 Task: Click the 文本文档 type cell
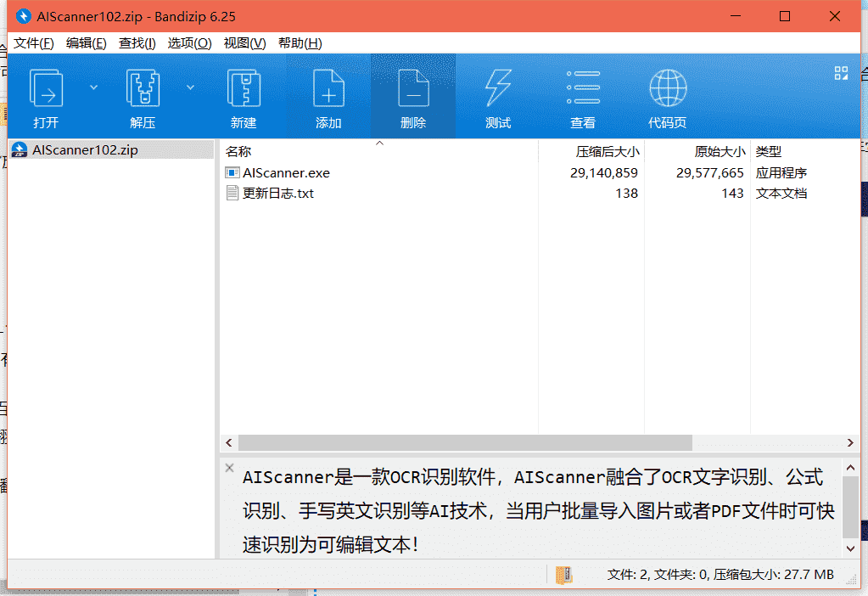point(781,194)
